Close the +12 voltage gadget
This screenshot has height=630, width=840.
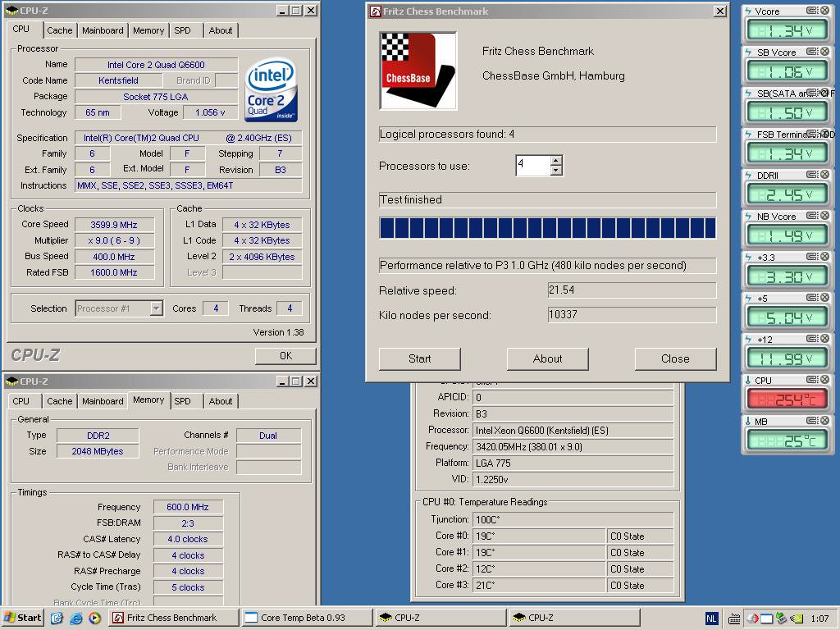click(x=824, y=339)
